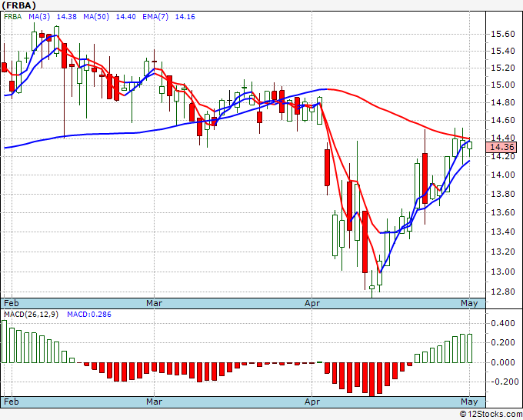
Task: Select the 15.20 price axis label
Action: pyautogui.click(x=503, y=68)
